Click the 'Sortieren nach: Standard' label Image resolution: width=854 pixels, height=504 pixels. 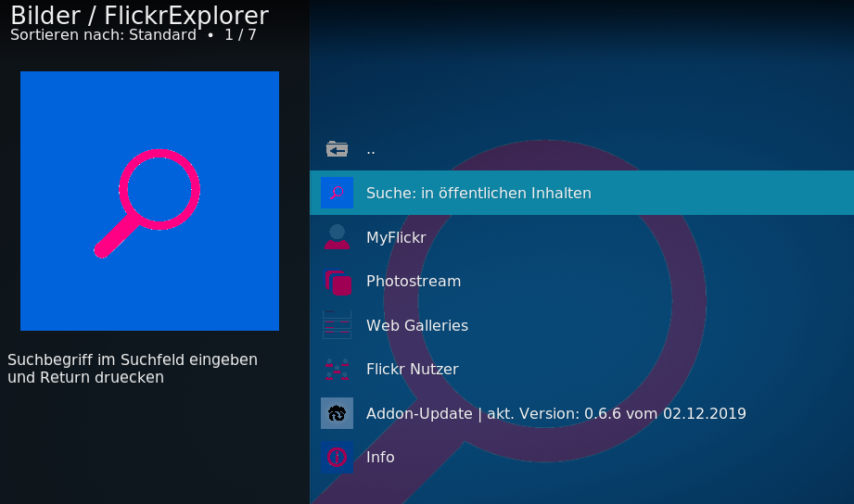click(x=104, y=35)
